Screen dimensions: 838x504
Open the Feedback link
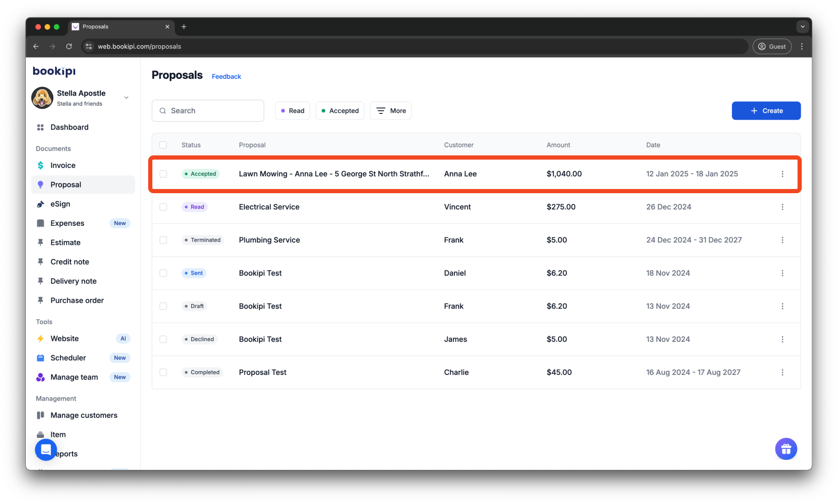(x=226, y=77)
